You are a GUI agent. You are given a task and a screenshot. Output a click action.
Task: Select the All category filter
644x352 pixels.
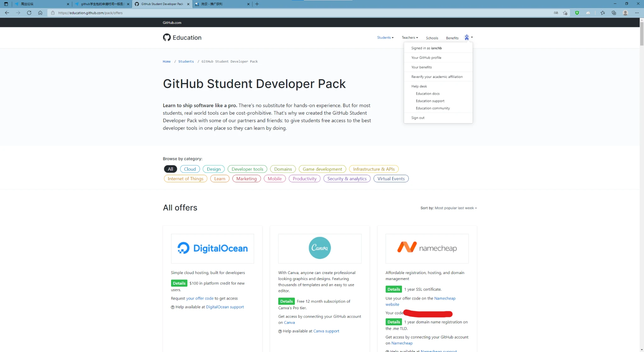(170, 169)
